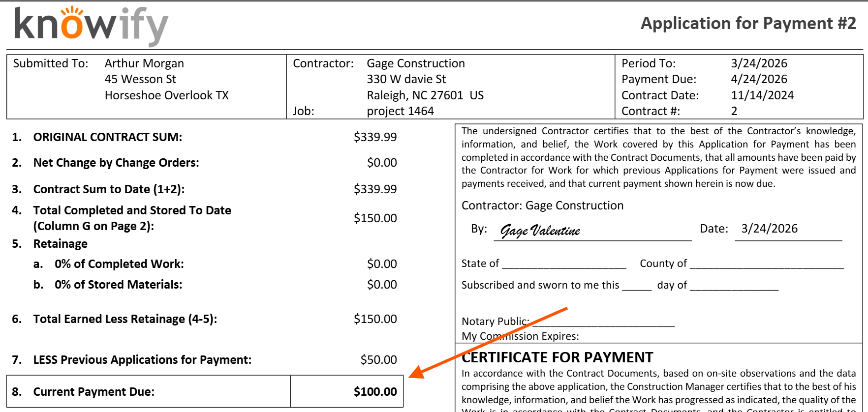Screen dimensions: 868x412
Task: Click the Certificate for Payment heading
Action: point(557,357)
